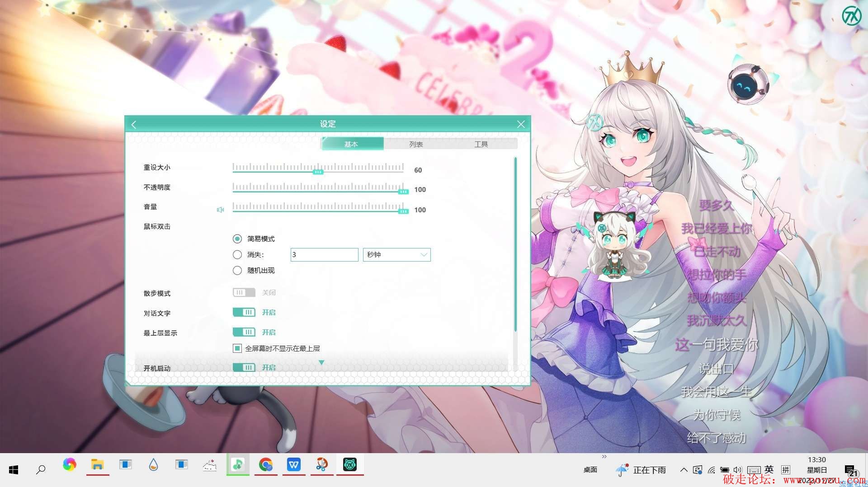This screenshot has width=868, height=487.
Task: Open the second blue window app in taskbar
Action: pyautogui.click(x=181, y=464)
